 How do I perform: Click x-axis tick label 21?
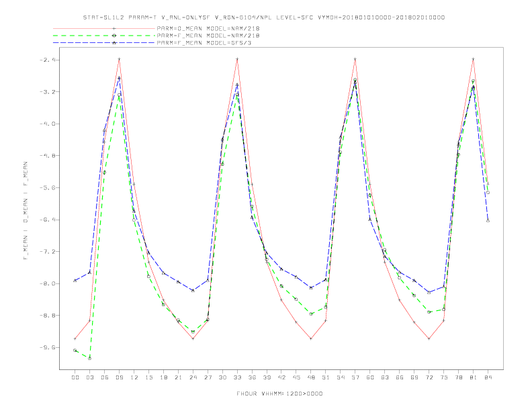(x=178, y=377)
